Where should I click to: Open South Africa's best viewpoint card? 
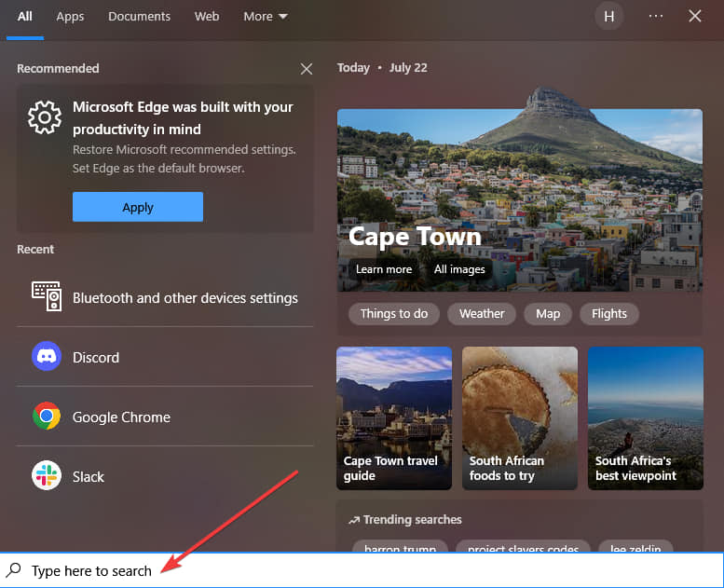[x=646, y=418]
